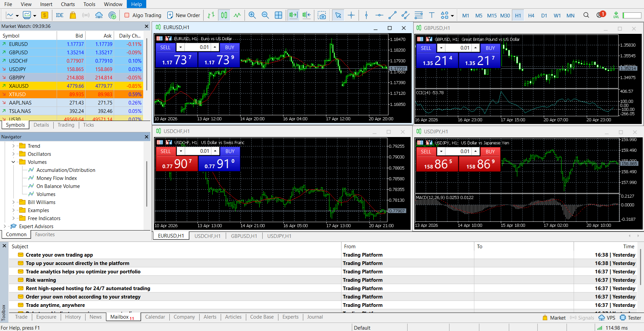
Task: Open EURUSD volume dropdown arrow
Action: 180,47
